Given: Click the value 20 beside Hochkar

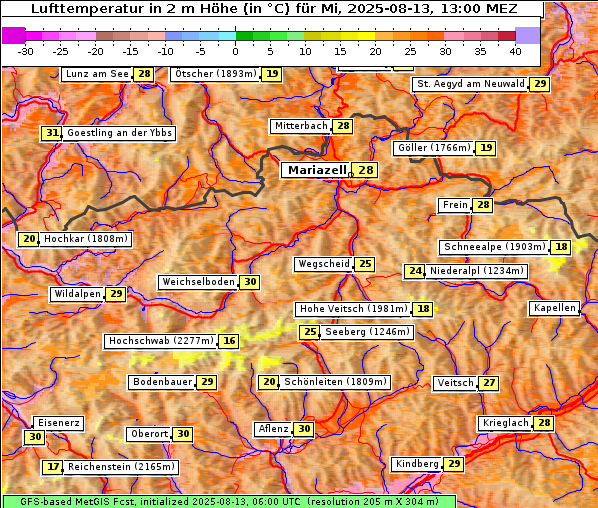Looking at the screenshot, I should coord(29,239).
